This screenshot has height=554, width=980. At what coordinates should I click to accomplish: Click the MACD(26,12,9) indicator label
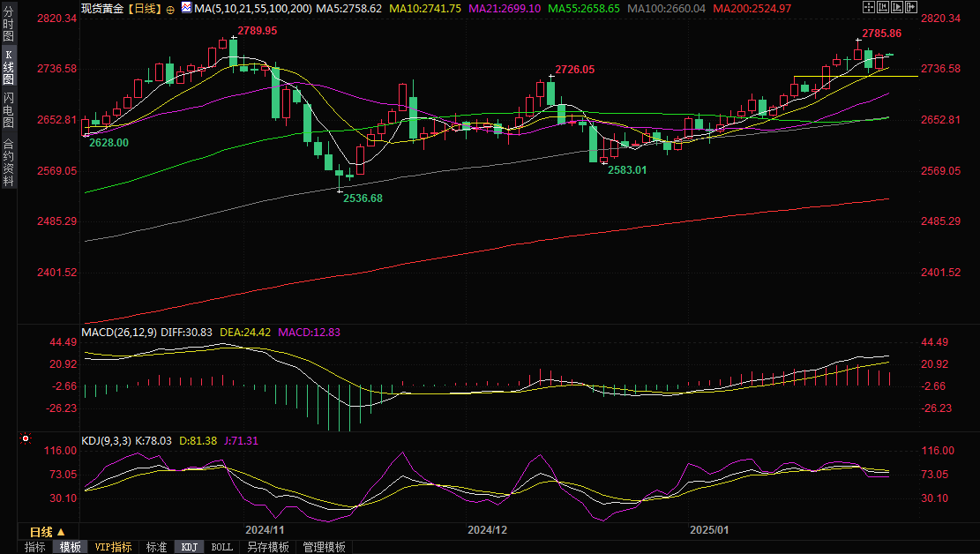(x=119, y=332)
